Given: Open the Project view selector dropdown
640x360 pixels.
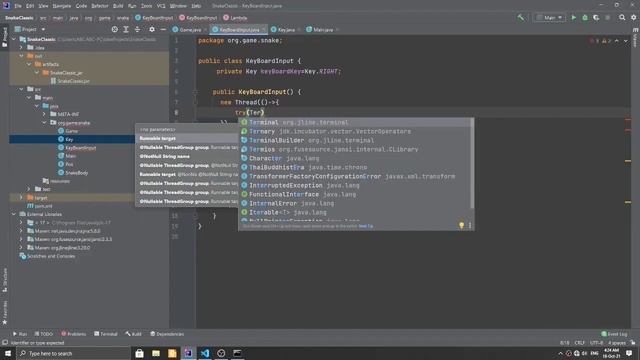Looking at the screenshot, I should click(x=30, y=29).
